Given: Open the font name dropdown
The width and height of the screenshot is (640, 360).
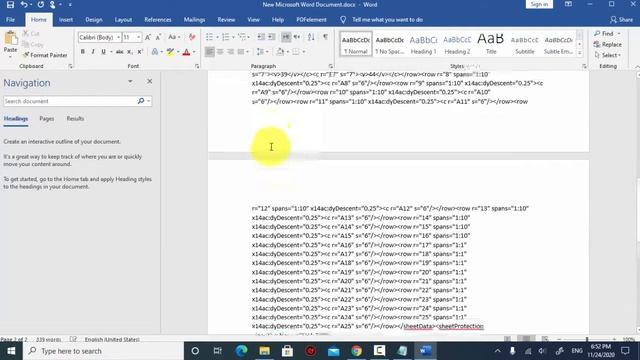Looking at the screenshot, I should tap(118, 38).
